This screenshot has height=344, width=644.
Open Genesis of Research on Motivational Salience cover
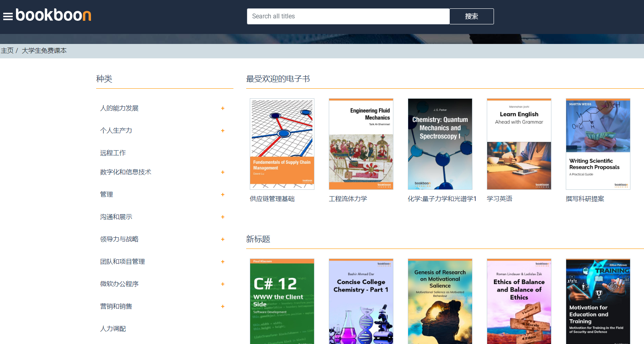(440, 301)
